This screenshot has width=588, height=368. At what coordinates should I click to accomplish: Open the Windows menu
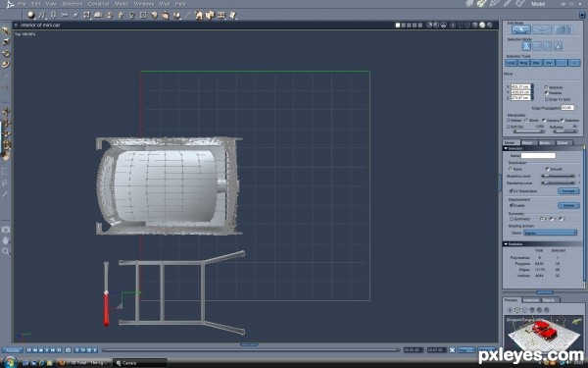144,4
